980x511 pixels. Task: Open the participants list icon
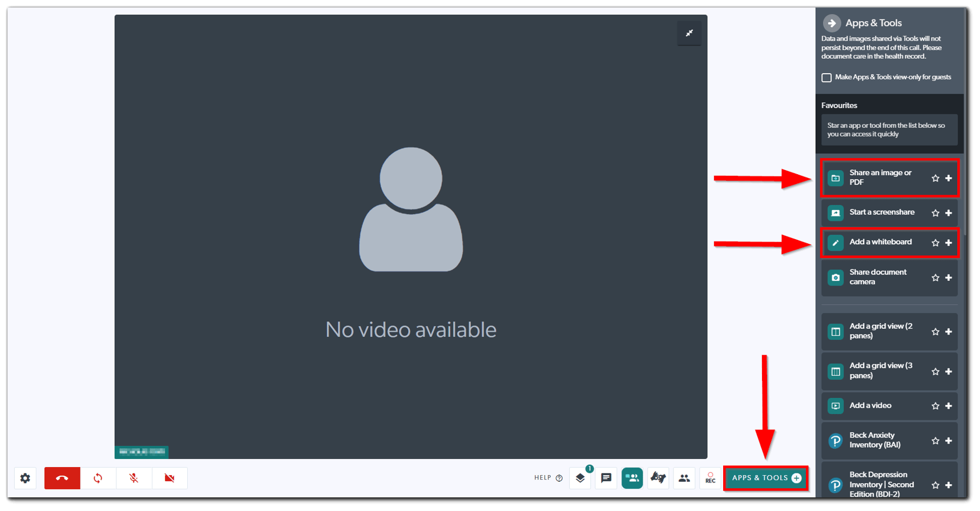684,478
